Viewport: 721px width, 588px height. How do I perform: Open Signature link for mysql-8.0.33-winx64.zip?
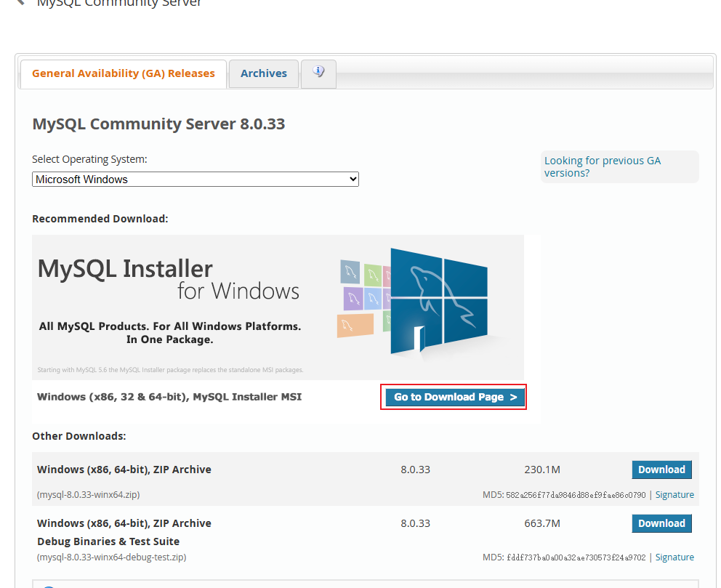click(x=674, y=495)
